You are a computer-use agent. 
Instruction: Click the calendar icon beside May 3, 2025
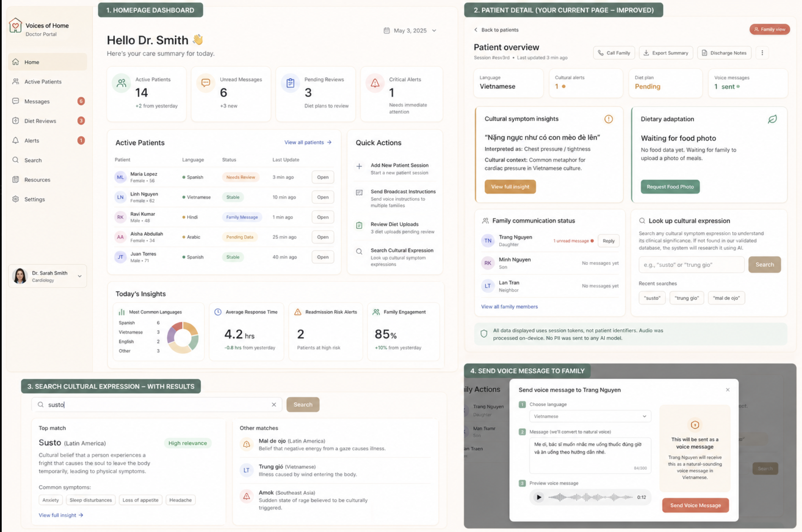[387, 30]
